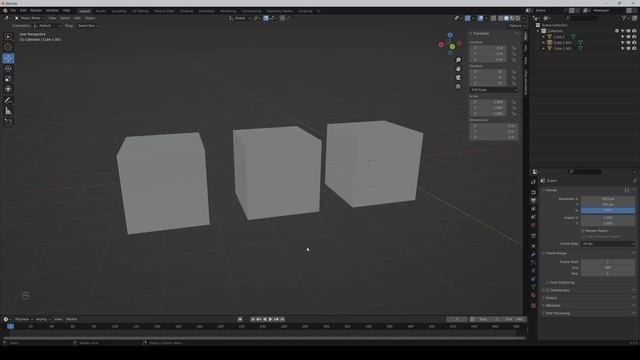This screenshot has width=640, height=360.
Task: Open the Scene properties tab
Action: tap(533, 217)
